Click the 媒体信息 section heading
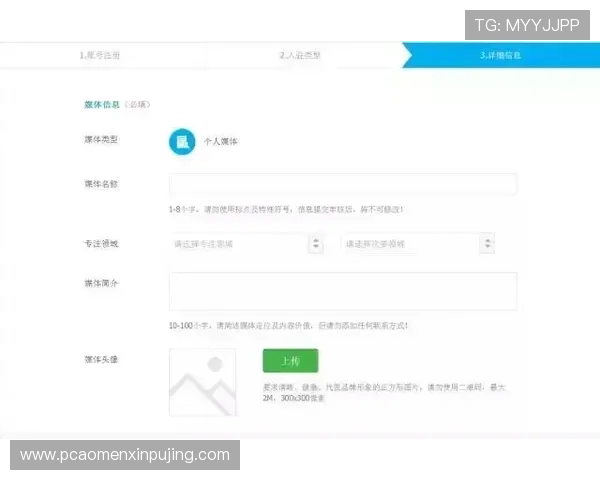 102,104
